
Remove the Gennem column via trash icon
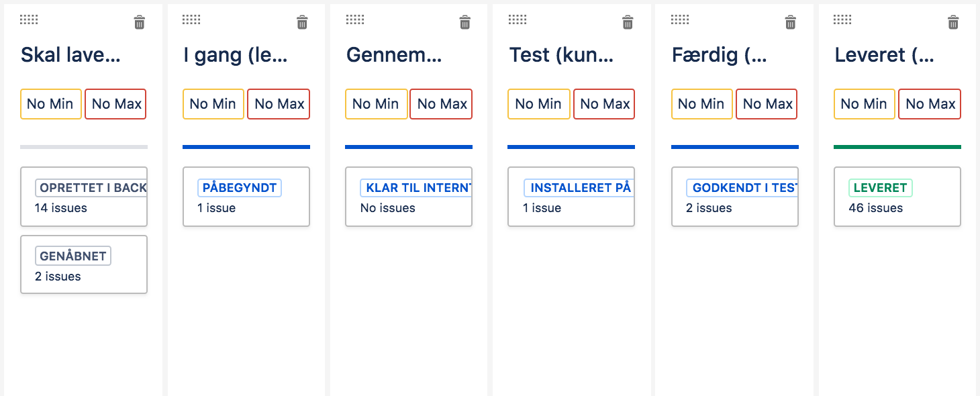(464, 23)
